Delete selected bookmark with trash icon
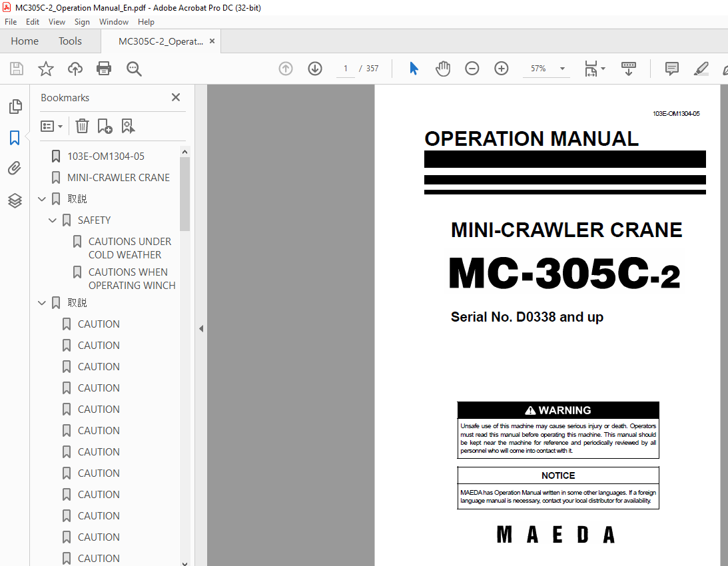Screen dimensions: 728x566 pos(82,126)
